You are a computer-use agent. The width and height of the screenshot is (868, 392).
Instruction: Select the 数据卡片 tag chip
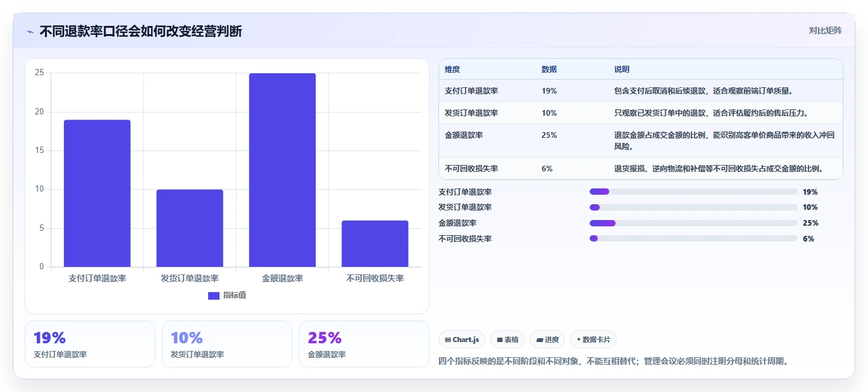pyautogui.click(x=594, y=340)
